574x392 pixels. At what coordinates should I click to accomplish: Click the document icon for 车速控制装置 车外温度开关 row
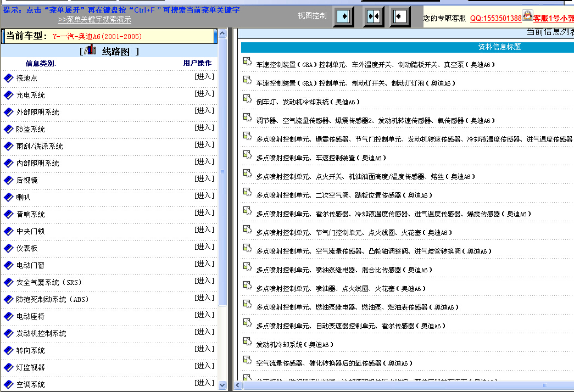click(248, 61)
